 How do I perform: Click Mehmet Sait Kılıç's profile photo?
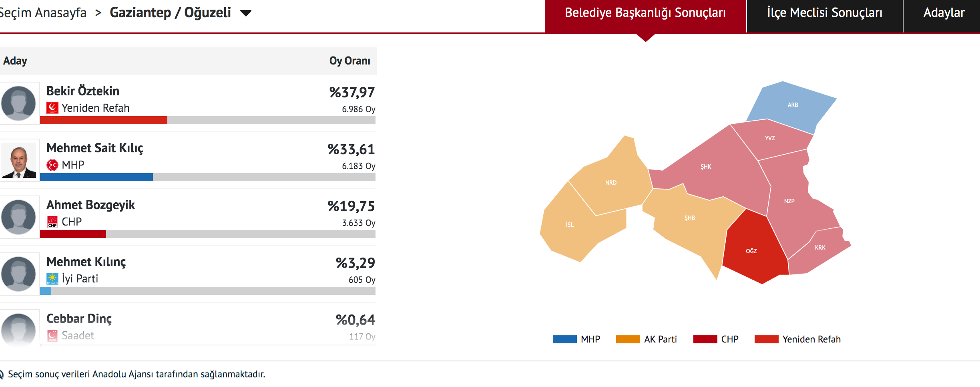19,160
